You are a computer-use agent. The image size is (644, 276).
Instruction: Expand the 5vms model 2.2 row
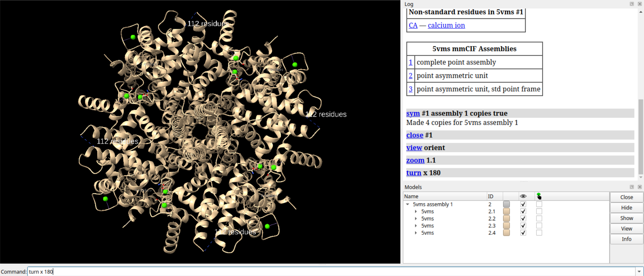pyautogui.click(x=416, y=218)
